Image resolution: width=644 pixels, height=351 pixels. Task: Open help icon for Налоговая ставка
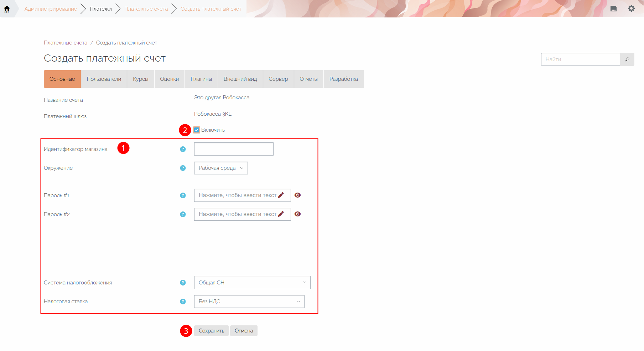click(183, 302)
